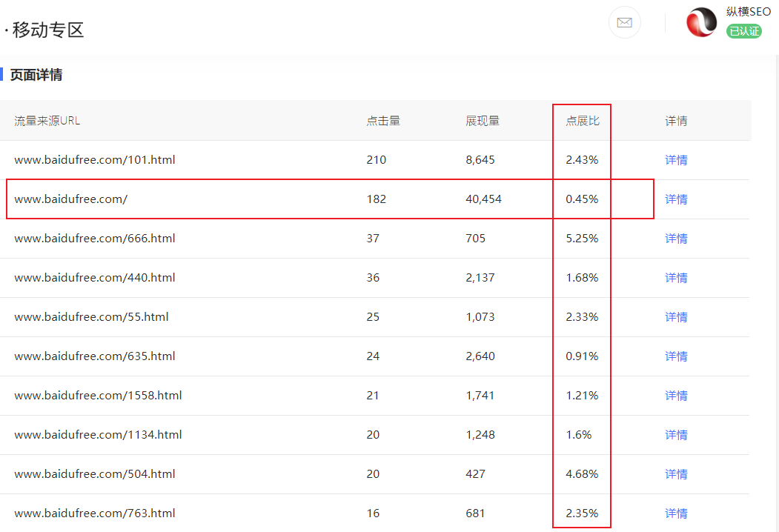
Task: Click the 已认证 verified badge
Action: point(743,31)
